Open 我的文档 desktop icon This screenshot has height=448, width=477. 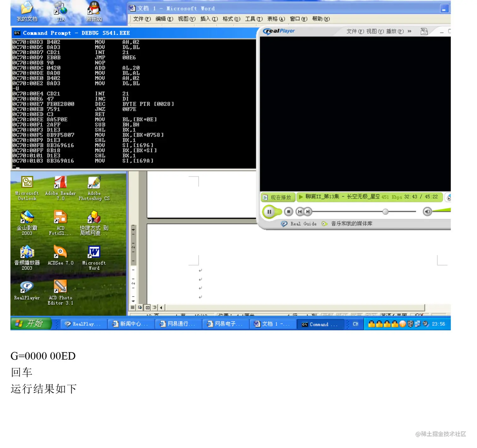click(27, 12)
